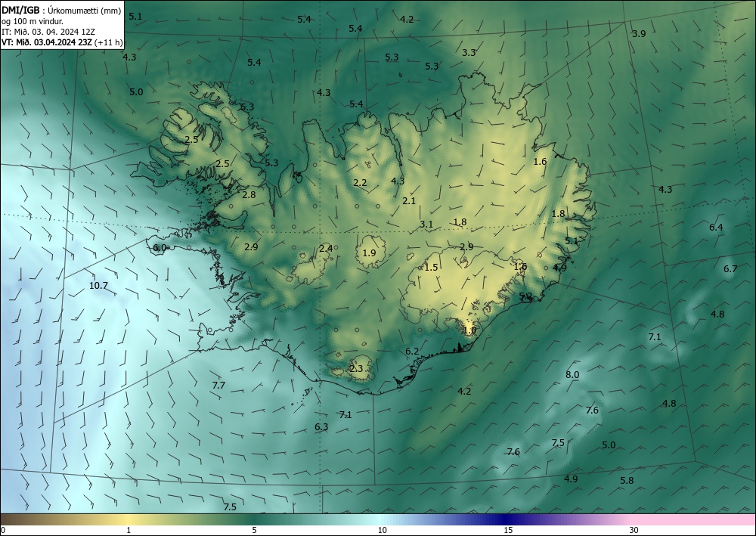Click the 3.1 value in central Iceland
756x536 pixels.
(x=426, y=224)
